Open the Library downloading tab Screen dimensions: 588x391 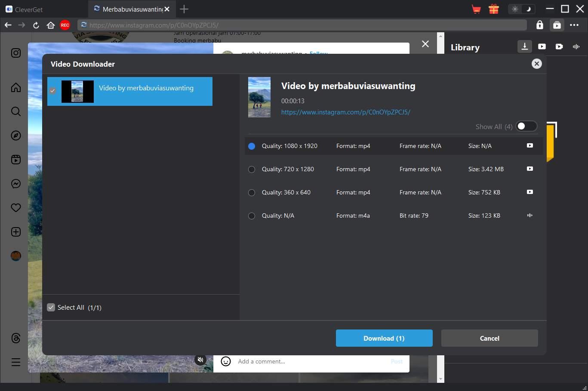point(525,46)
